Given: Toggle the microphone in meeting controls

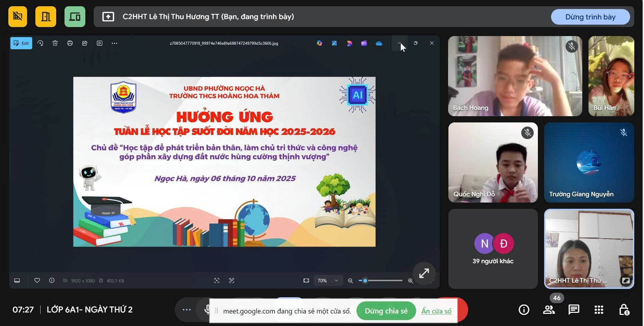Looking at the screenshot, I should (207, 309).
